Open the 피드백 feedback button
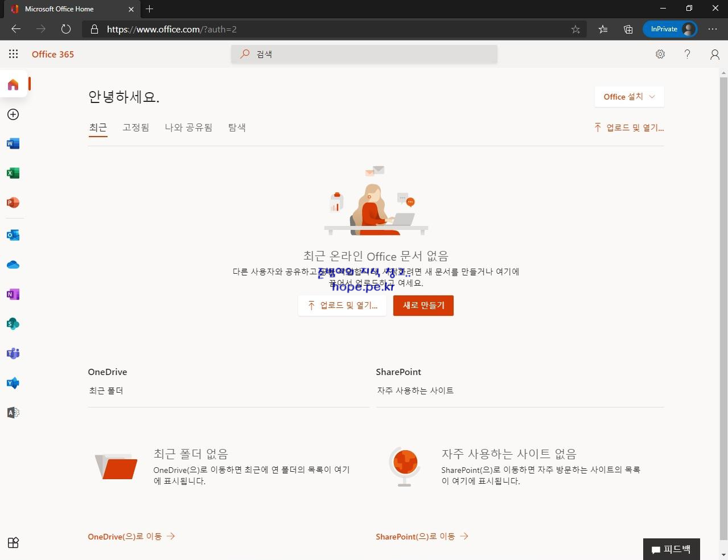Screen dimensions: 728x560 click(672, 549)
